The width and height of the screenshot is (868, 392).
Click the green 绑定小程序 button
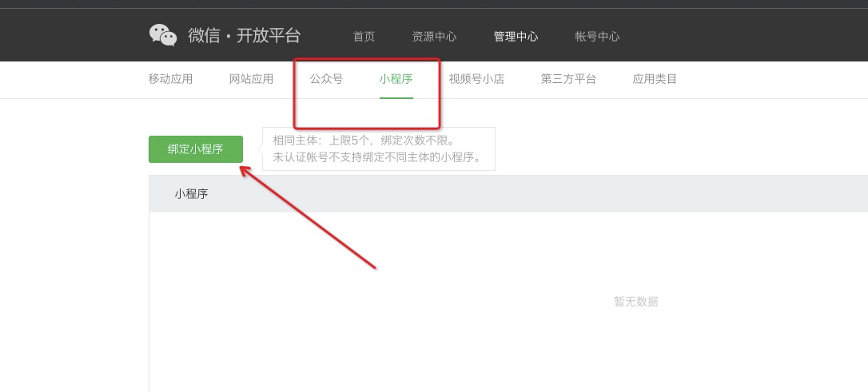coord(195,149)
